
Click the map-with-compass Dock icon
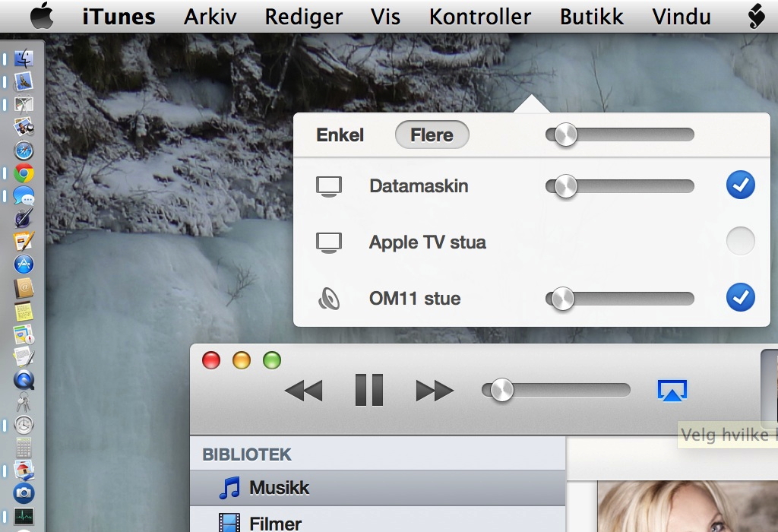[24, 334]
